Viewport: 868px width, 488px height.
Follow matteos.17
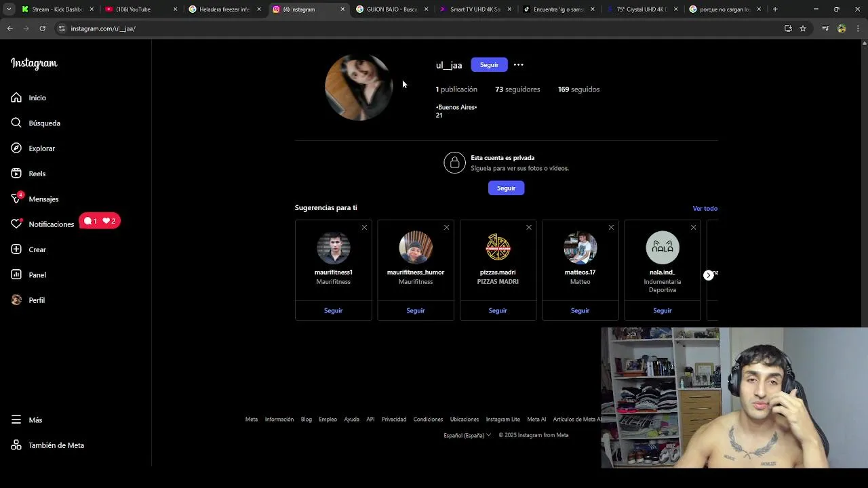[580, 310]
